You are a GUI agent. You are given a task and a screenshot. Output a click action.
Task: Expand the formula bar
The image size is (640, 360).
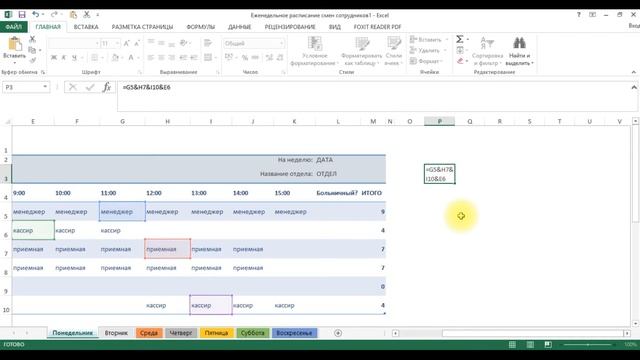(x=634, y=87)
